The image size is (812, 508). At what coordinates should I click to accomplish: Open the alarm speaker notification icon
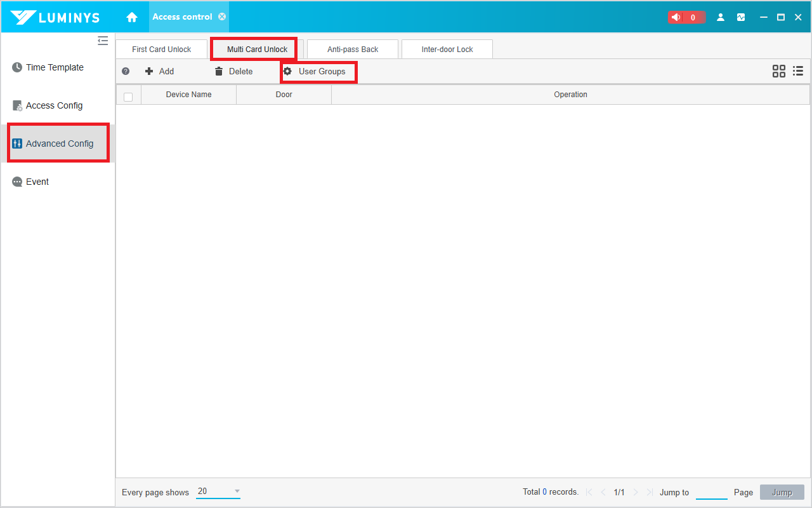click(676, 17)
